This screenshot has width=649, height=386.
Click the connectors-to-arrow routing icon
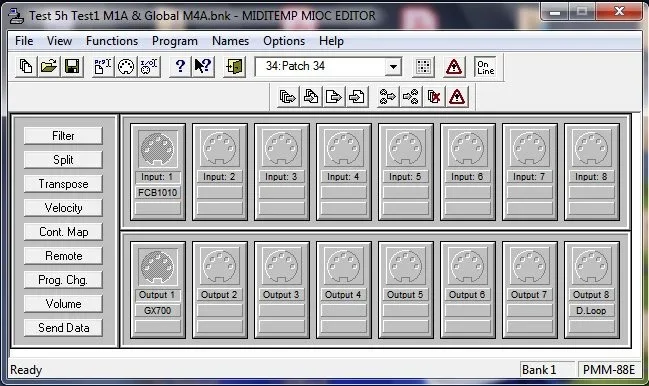point(388,97)
